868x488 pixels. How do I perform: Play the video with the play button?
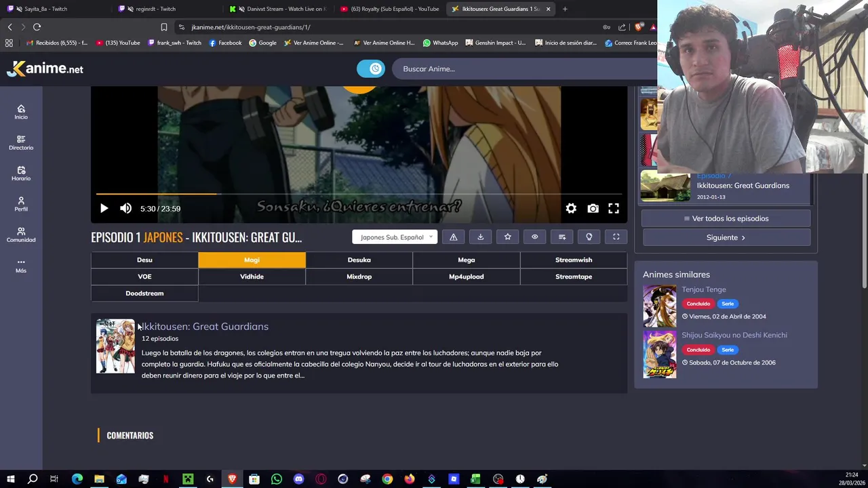[x=104, y=209]
